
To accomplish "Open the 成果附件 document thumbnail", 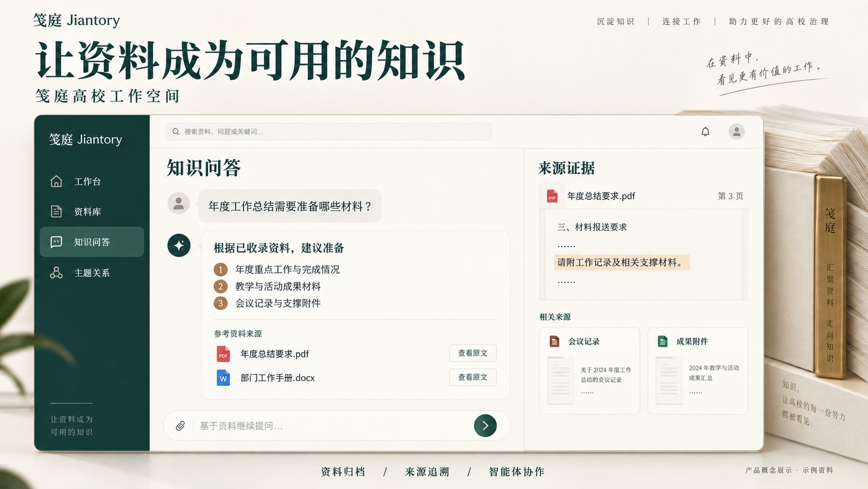I will click(x=669, y=381).
